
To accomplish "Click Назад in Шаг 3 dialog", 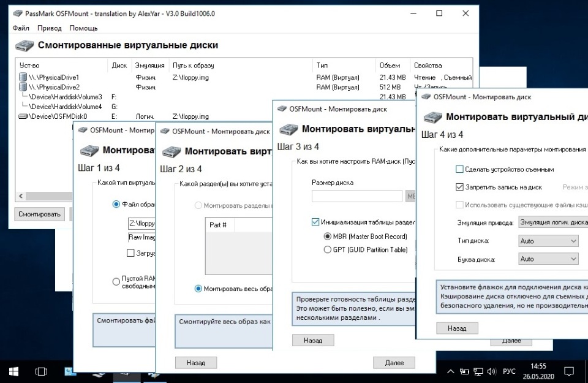I will (313, 340).
